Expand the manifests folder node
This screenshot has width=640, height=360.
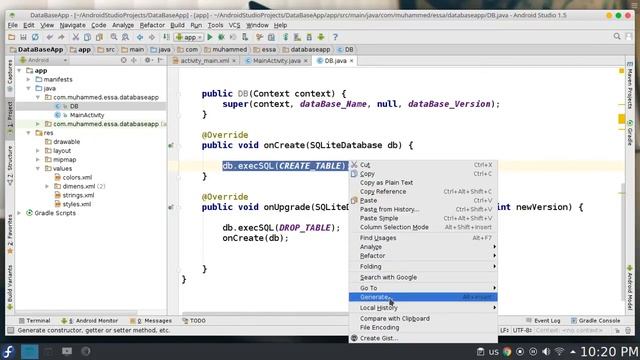click(x=29, y=80)
